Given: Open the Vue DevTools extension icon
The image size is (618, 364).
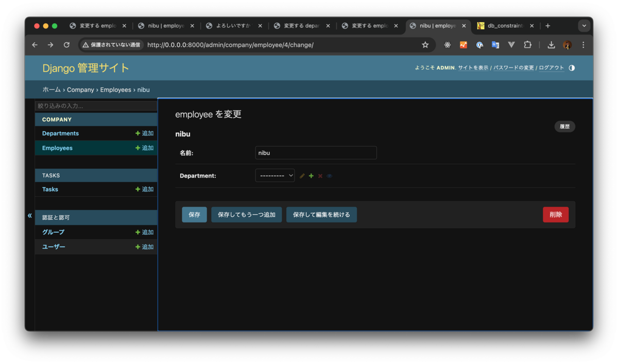Looking at the screenshot, I should tap(511, 45).
